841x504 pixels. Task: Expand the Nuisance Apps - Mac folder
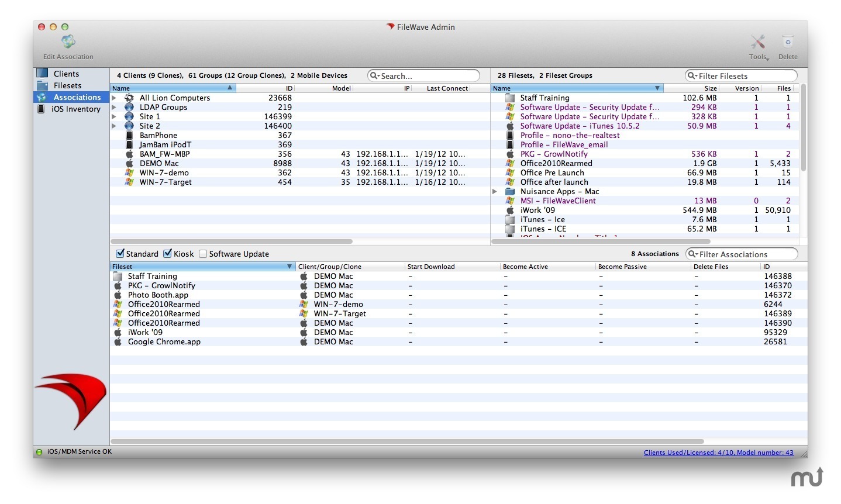pos(495,191)
